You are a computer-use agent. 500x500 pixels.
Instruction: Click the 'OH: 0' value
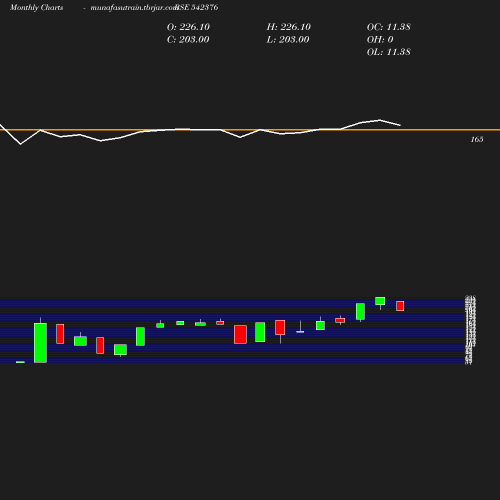tap(380, 40)
